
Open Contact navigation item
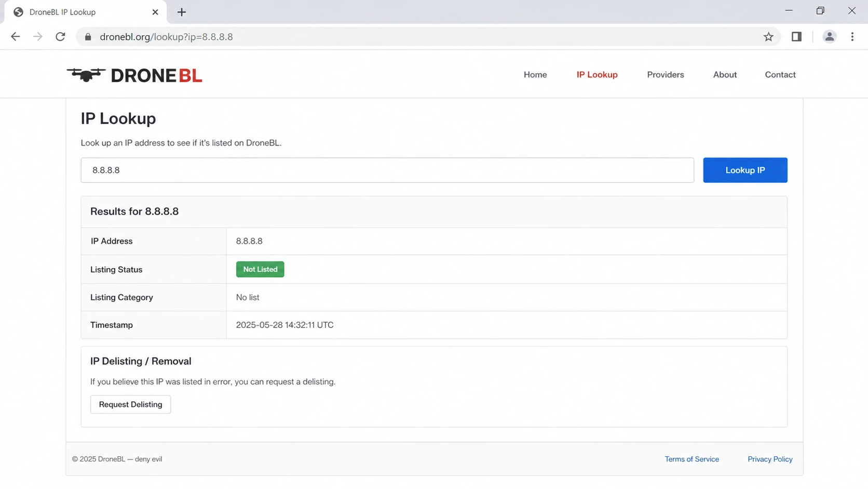[x=780, y=74]
